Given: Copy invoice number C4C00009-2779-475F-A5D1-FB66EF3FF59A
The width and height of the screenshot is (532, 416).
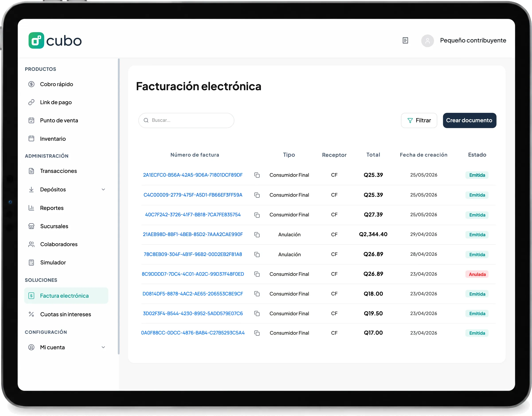Looking at the screenshot, I should click(x=257, y=195).
